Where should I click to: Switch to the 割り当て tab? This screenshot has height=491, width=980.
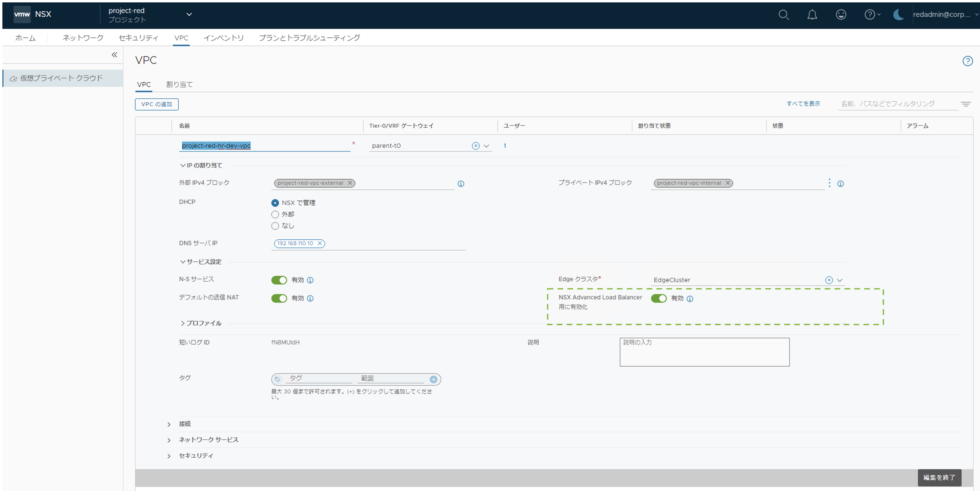179,84
